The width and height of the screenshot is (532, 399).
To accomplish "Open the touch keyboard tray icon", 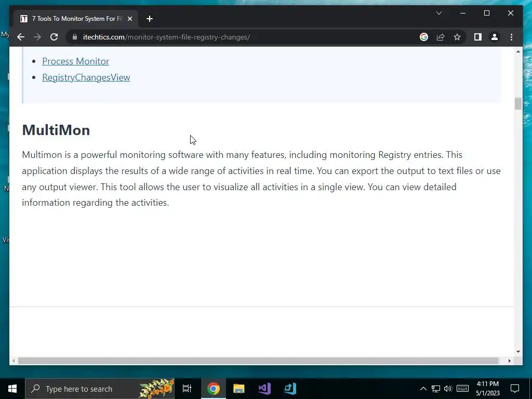I will pyautogui.click(x=462, y=389).
